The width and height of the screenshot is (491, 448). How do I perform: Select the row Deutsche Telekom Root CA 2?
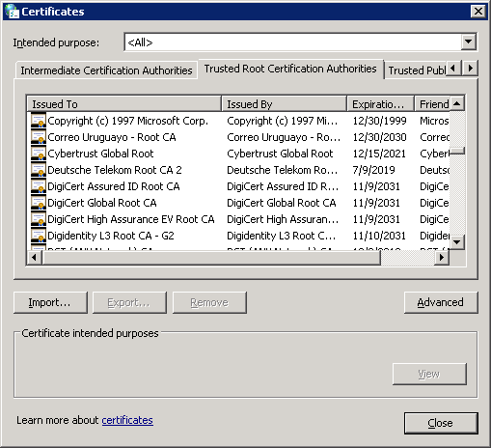click(238, 170)
